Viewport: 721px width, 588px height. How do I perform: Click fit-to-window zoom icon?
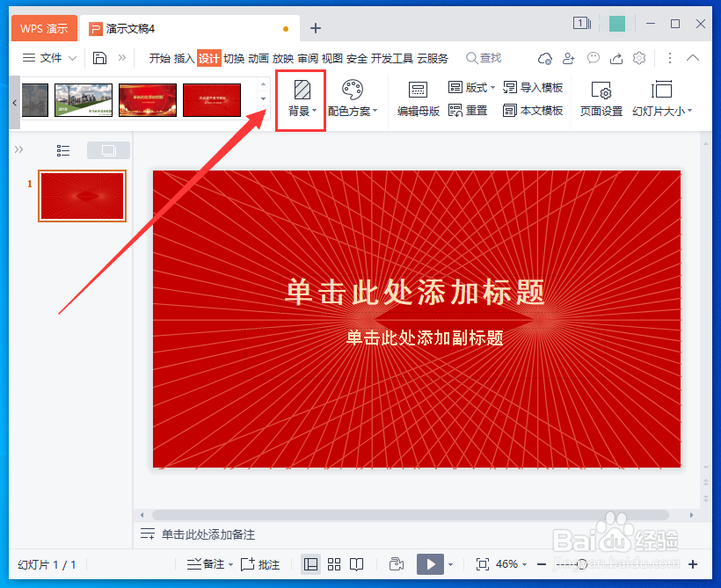[x=483, y=564]
